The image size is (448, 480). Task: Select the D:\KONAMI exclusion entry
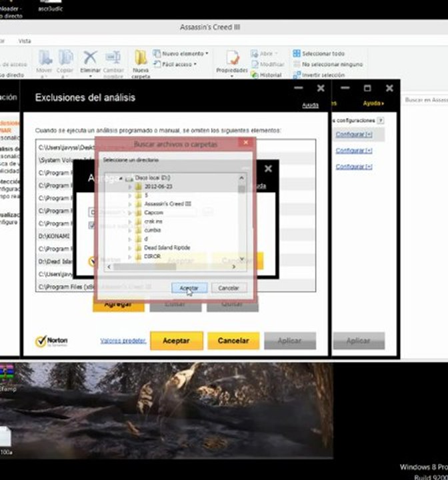click(54, 236)
